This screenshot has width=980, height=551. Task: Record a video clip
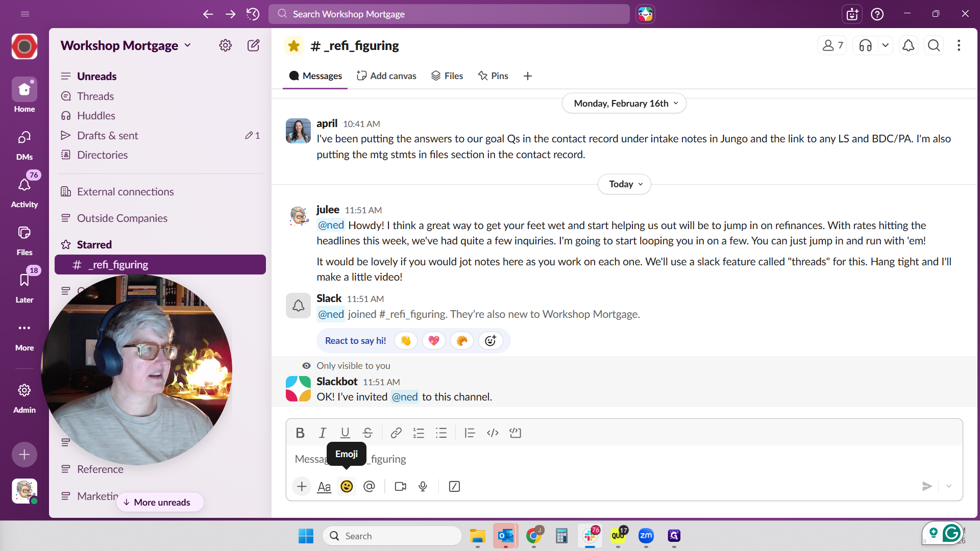click(x=401, y=487)
